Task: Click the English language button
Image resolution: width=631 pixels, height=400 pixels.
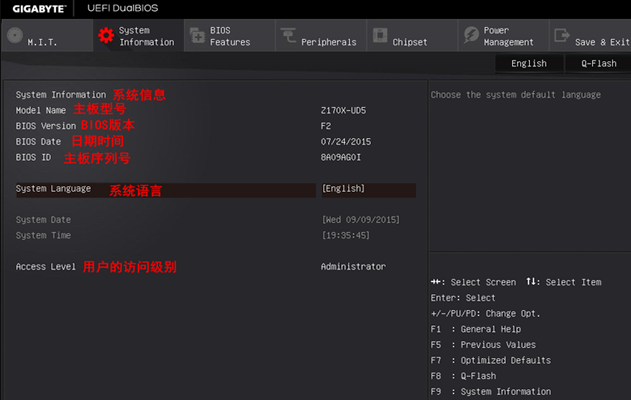Action: pos(529,64)
